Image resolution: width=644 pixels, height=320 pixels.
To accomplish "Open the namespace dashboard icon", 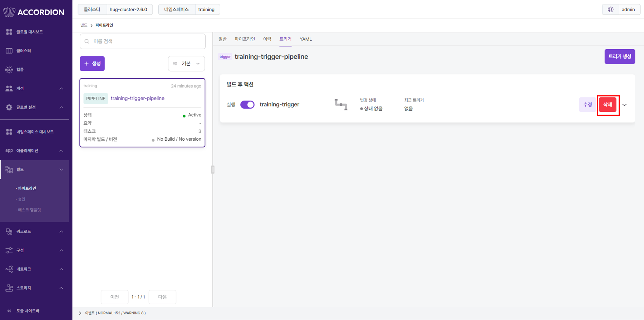I will click(9, 132).
